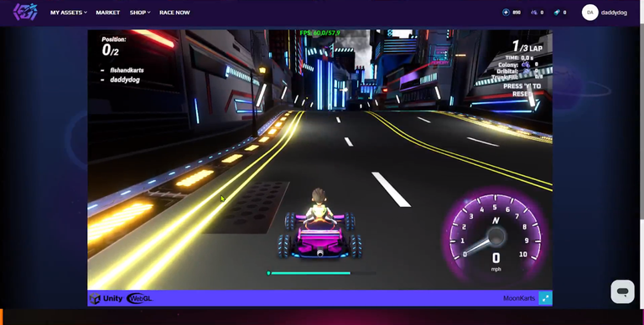Click the Position 0/2 indicator
The height and width of the screenshot is (325, 644).
(114, 46)
